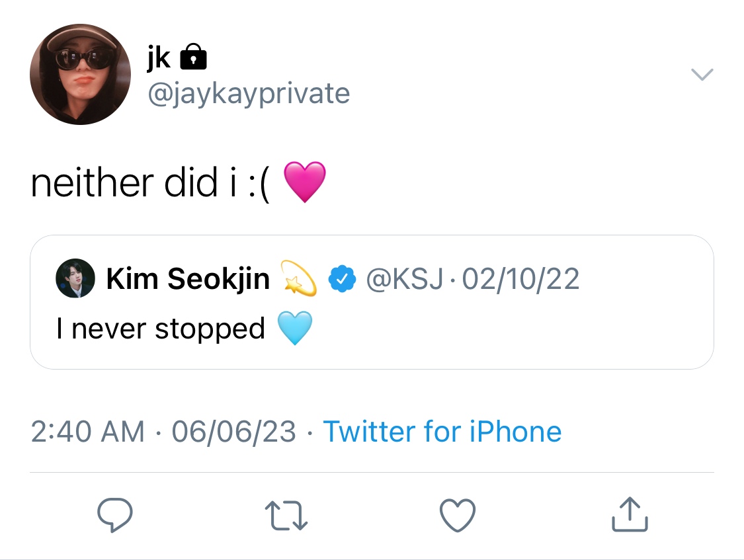
Task: Retweet this tweet using the arrows icon
Action: pyautogui.click(x=286, y=516)
